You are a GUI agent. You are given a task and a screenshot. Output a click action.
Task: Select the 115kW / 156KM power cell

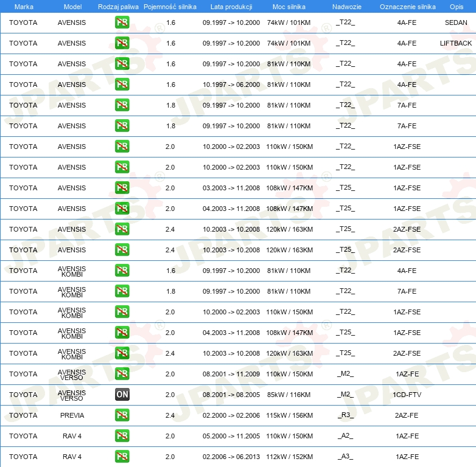tap(289, 415)
